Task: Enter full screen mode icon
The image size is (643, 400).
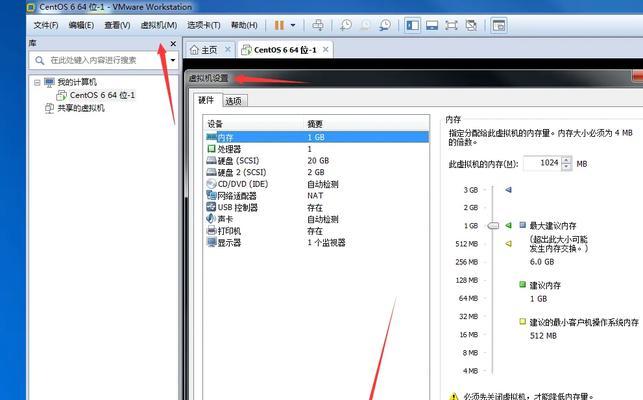Action: click(x=451, y=25)
